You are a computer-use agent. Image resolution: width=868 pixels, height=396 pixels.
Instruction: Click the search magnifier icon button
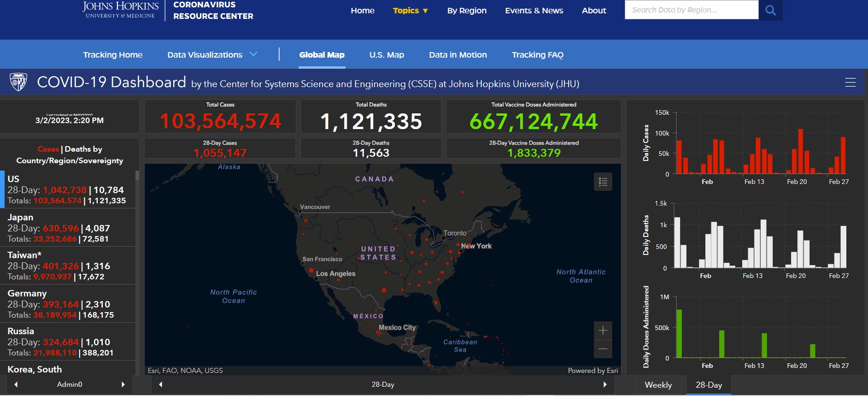click(x=770, y=10)
